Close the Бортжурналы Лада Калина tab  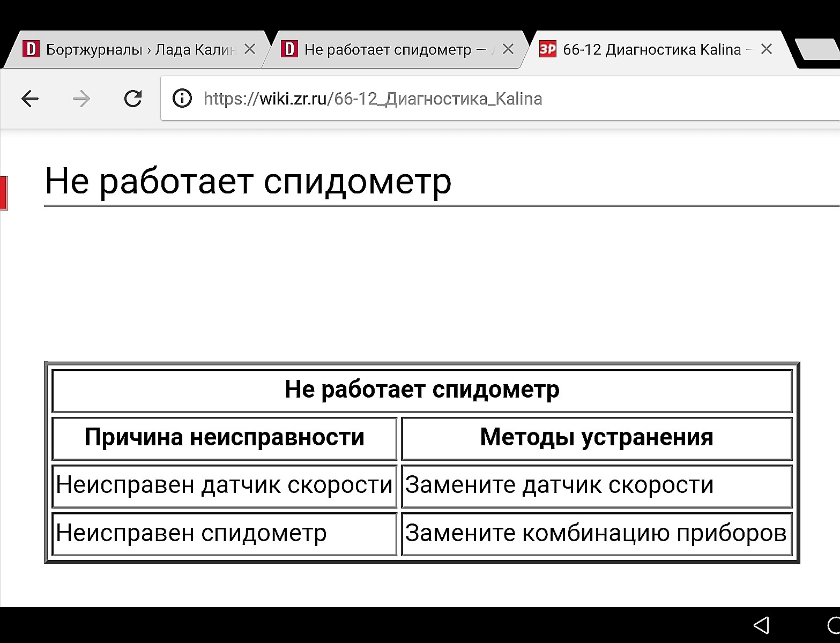tap(250, 49)
